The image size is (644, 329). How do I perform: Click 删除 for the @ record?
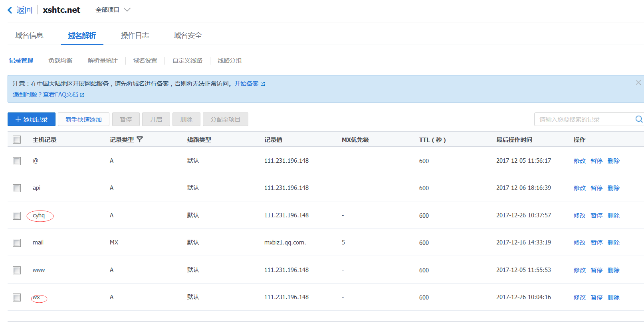coord(613,161)
